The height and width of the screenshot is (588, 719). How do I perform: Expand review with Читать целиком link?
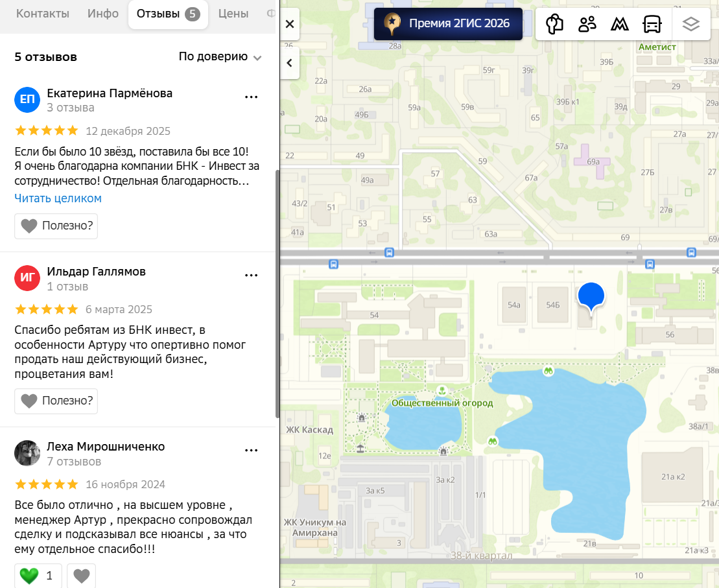[x=58, y=198]
